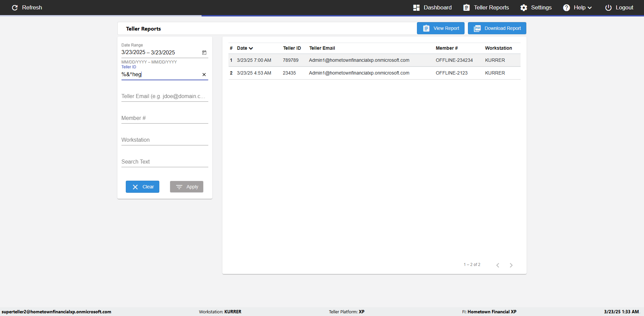Screen dimensions: 644x316
Task: Click the Apply filters button
Action: (x=186, y=187)
